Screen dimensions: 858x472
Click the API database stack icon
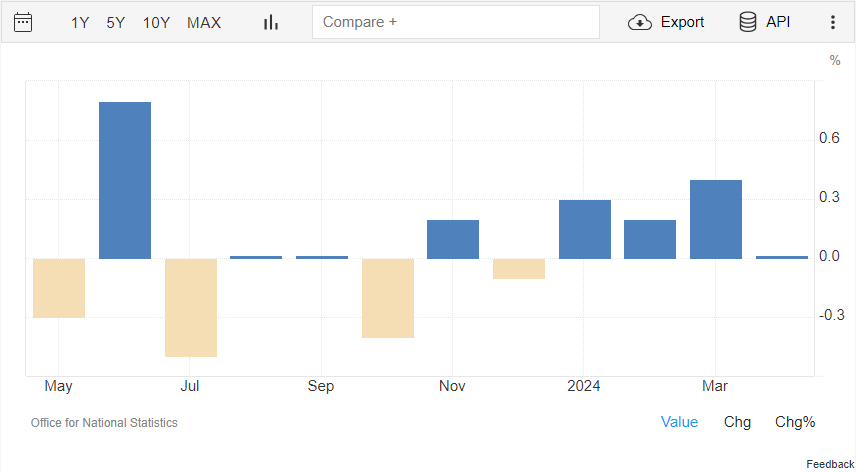coord(747,22)
